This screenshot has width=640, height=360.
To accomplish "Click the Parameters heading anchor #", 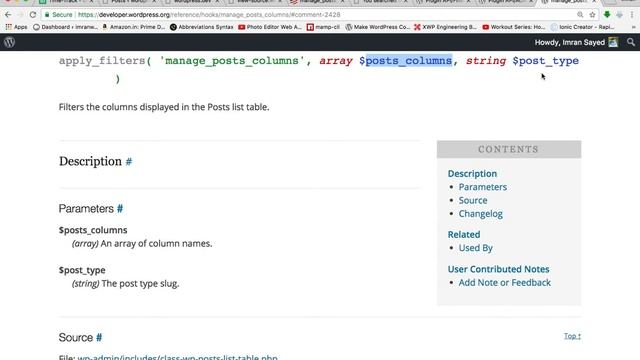I will tap(120, 209).
